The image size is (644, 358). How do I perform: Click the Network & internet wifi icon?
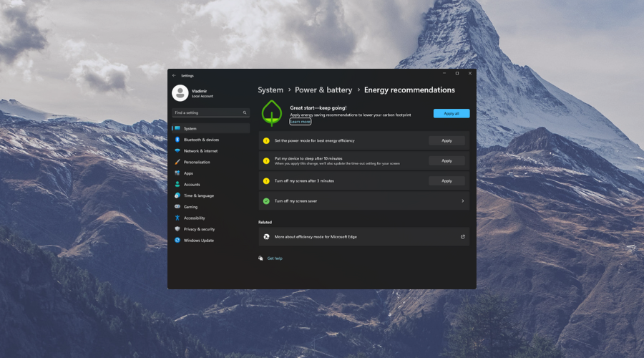(x=177, y=151)
